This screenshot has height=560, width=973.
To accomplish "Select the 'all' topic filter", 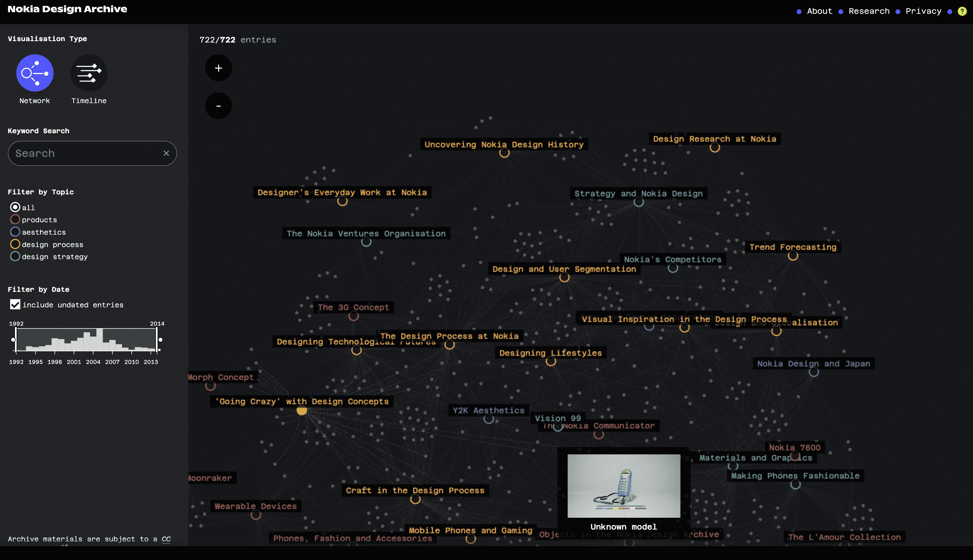I will pyautogui.click(x=15, y=207).
